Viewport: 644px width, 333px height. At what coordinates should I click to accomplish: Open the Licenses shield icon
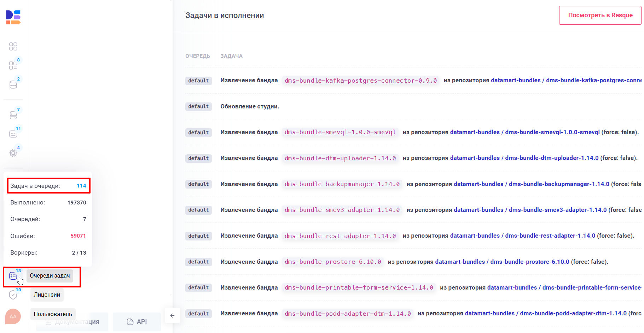point(13,295)
